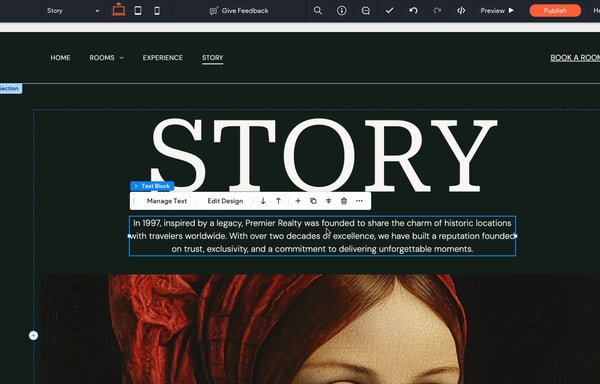The width and height of the screenshot is (600, 384).
Task: Click Edit Design button
Action: click(225, 201)
